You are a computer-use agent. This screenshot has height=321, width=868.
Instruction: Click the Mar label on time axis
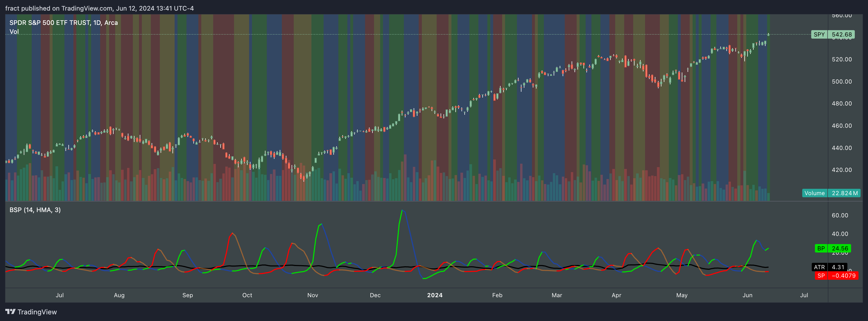pos(557,295)
